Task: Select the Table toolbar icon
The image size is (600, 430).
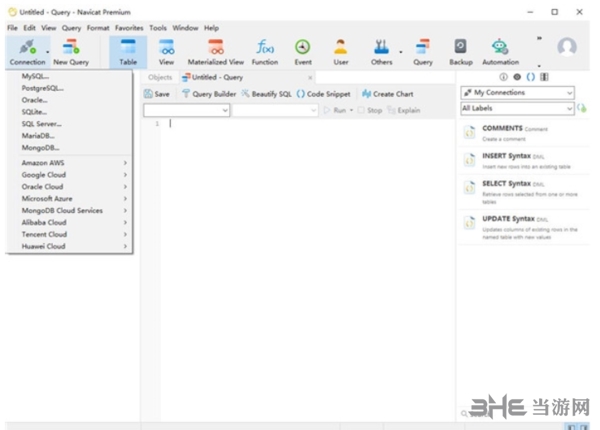Action: pyautogui.click(x=128, y=52)
